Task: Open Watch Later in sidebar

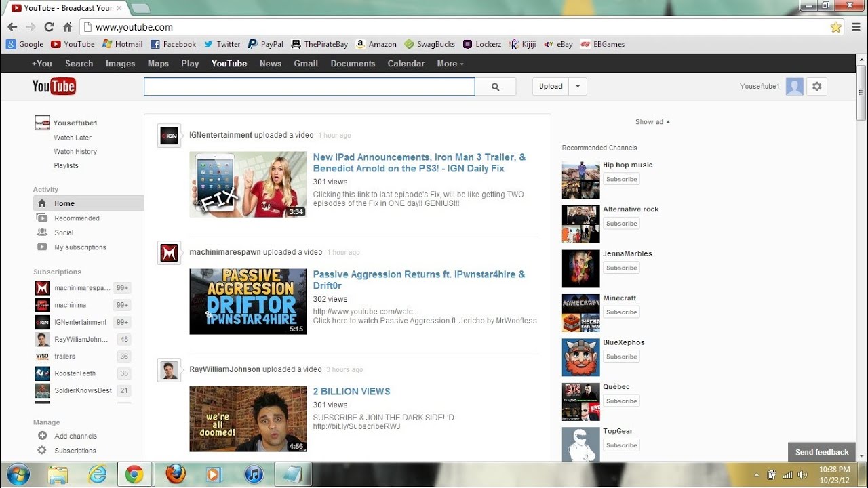Action: coord(73,138)
